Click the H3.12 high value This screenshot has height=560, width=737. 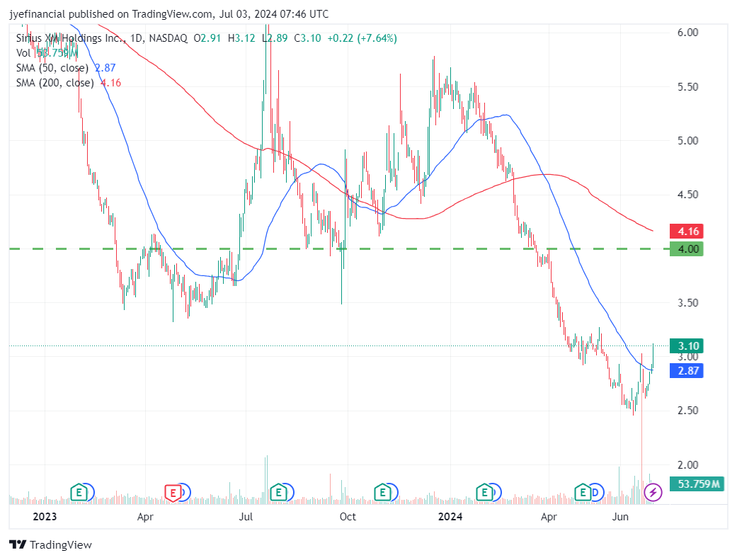point(241,38)
